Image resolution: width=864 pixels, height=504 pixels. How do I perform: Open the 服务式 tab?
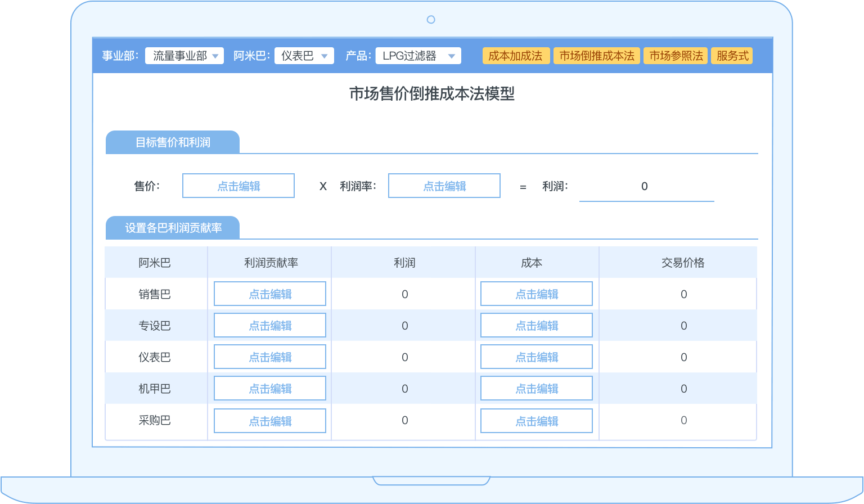[732, 56]
